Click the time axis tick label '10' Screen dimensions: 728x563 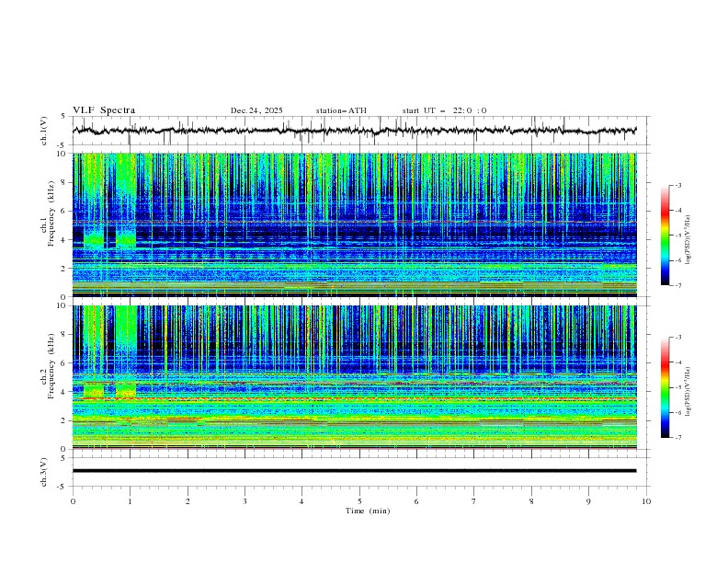tap(646, 501)
